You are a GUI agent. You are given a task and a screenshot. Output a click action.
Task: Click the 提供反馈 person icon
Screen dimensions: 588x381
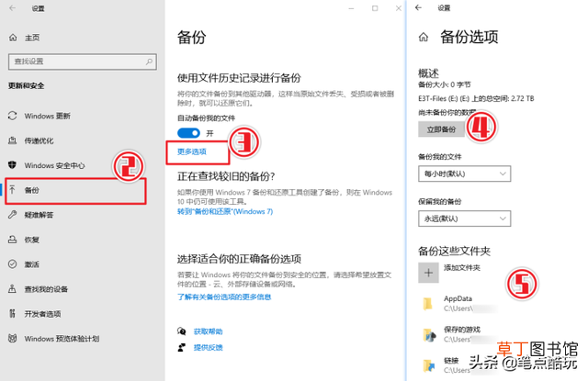tap(182, 348)
